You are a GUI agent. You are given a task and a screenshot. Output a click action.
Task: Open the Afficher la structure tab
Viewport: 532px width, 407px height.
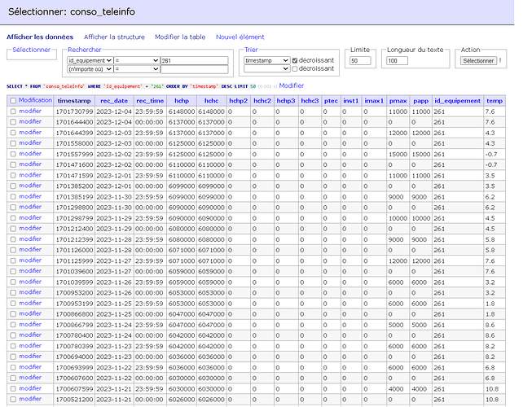(114, 37)
